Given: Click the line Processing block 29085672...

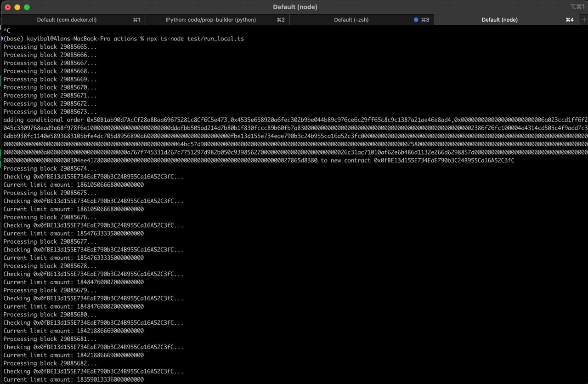Looking at the screenshot, I should (50, 103).
